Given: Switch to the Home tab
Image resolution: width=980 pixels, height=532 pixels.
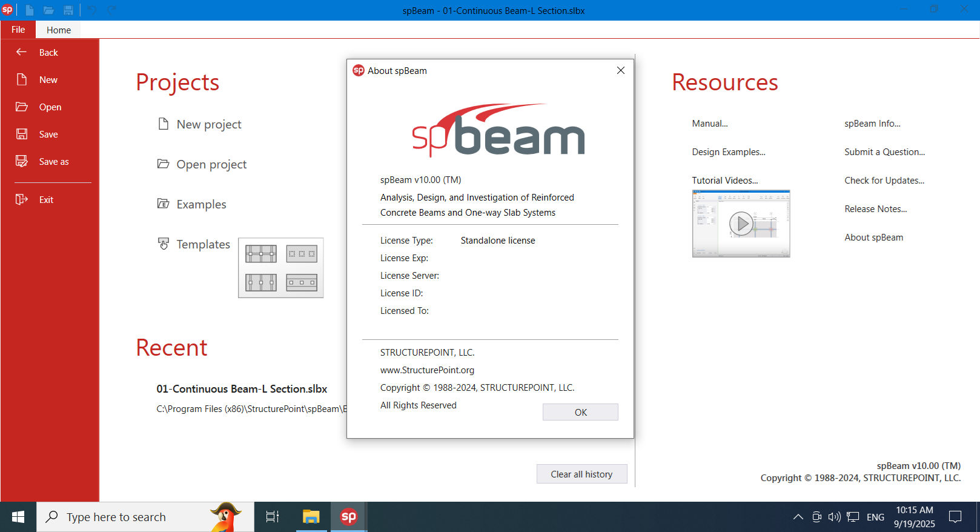Looking at the screenshot, I should point(58,30).
